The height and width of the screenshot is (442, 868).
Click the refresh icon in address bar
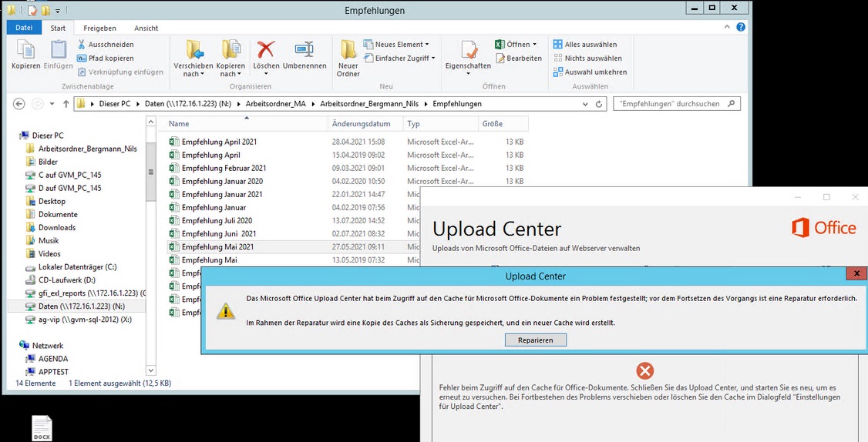point(598,104)
